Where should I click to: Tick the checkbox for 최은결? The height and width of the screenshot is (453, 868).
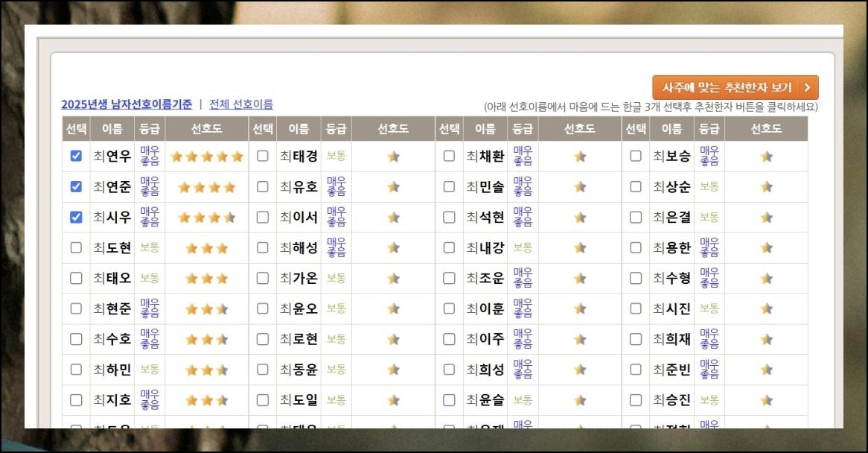click(636, 217)
